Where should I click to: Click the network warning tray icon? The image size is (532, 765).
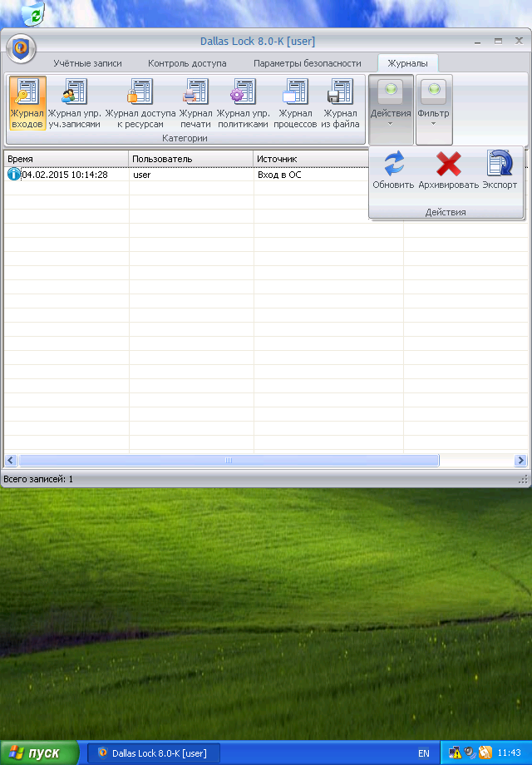click(x=455, y=753)
